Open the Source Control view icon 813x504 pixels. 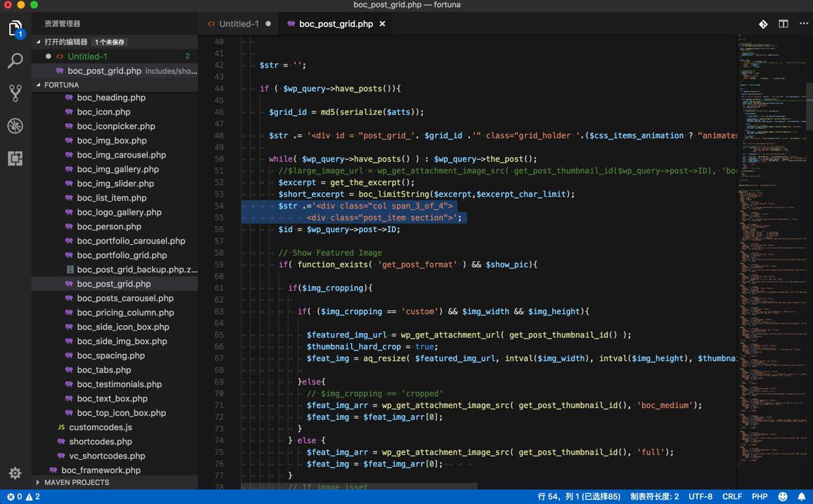point(16,93)
